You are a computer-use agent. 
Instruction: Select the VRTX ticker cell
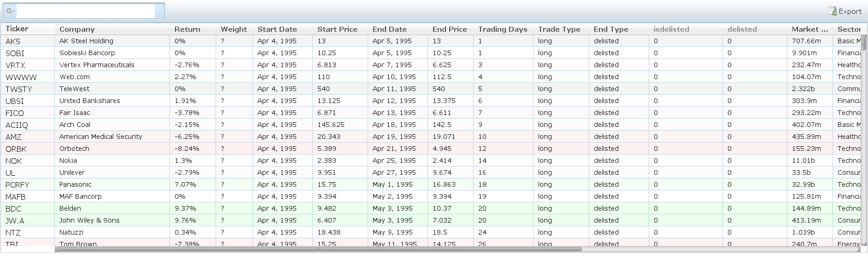[x=28, y=65]
